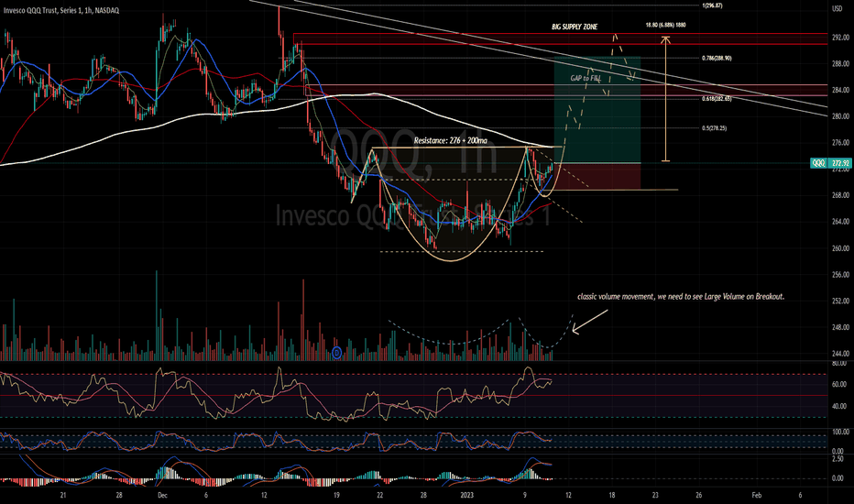This screenshot has width=854, height=504.
Task: Click the 2023 label on the time axis
Action: pyautogui.click(x=466, y=495)
